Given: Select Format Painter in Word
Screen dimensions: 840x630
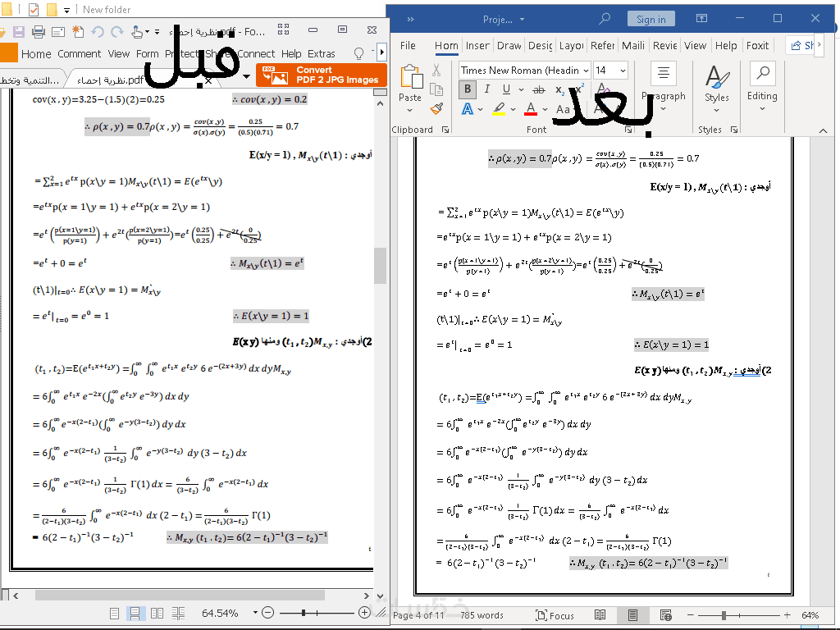Looking at the screenshot, I should point(436,109).
